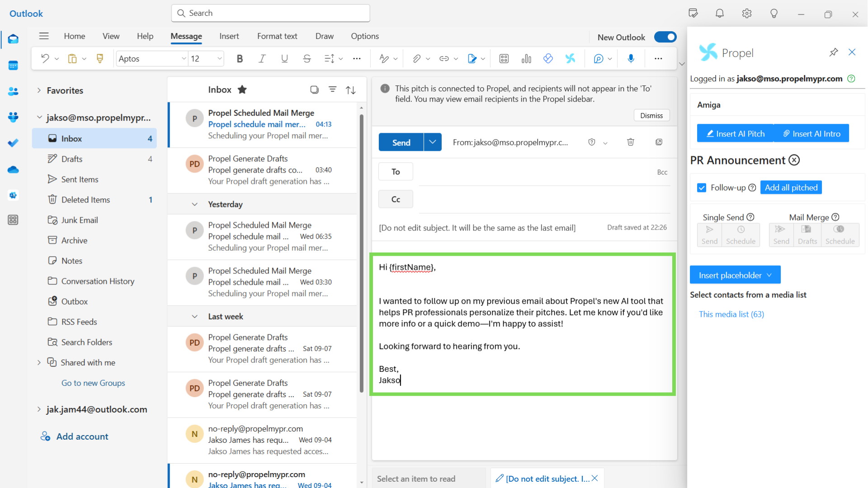This screenshot has width=868, height=488.
Task: Uncheck the Follow-up checkbox
Action: point(702,188)
